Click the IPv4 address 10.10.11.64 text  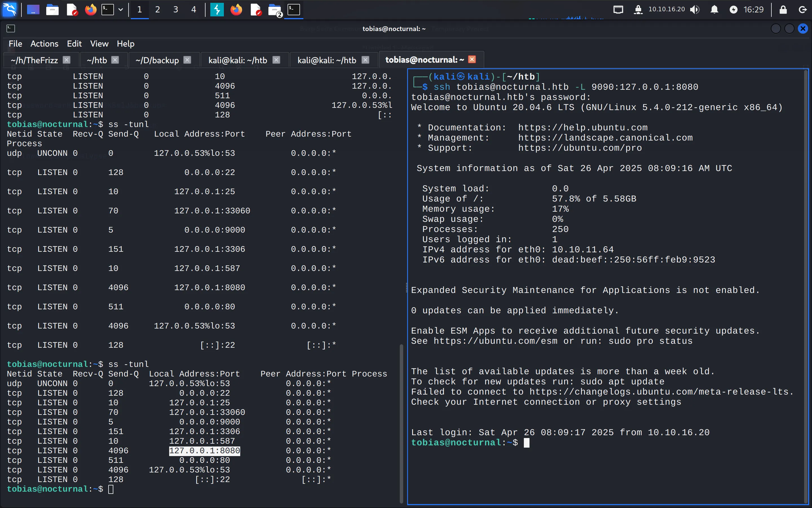(582, 250)
